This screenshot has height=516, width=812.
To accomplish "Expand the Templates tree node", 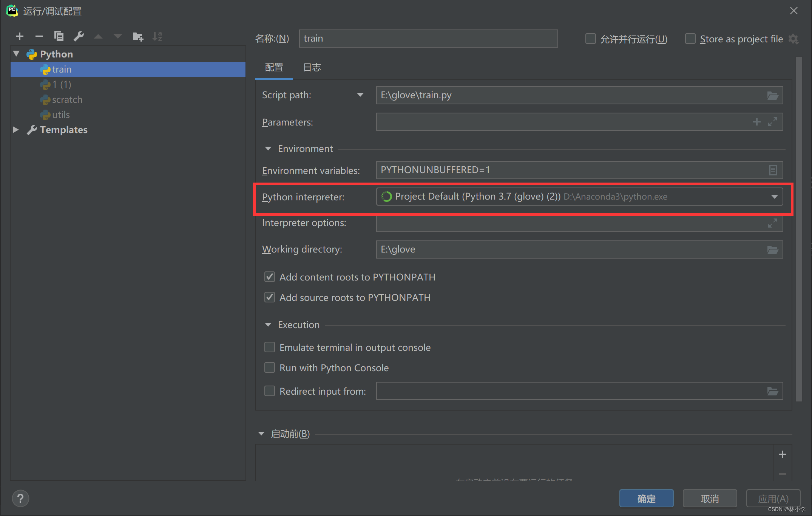I will click(15, 130).
